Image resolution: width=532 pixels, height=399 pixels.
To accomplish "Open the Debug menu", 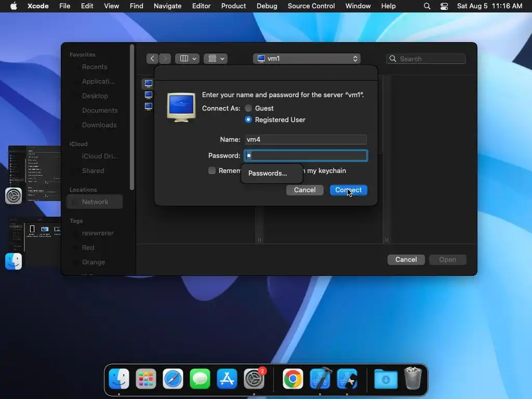I will pos(267,6).
